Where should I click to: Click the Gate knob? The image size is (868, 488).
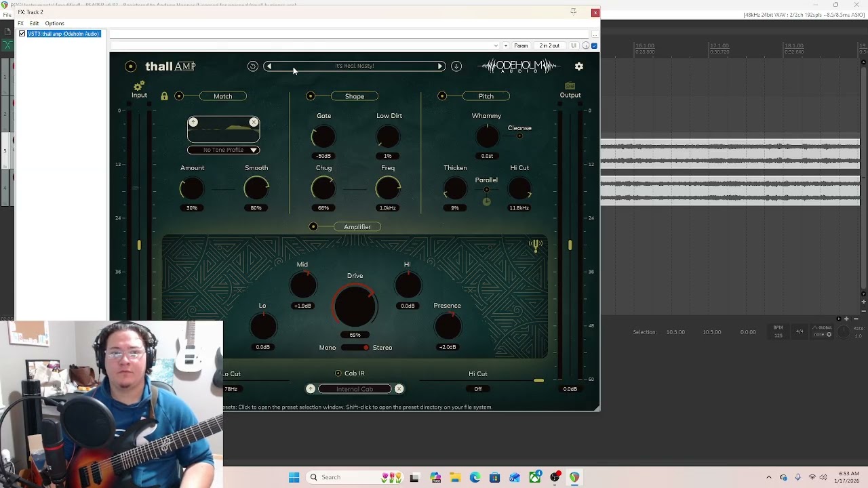pyautogui.click(x=323, y=137)
